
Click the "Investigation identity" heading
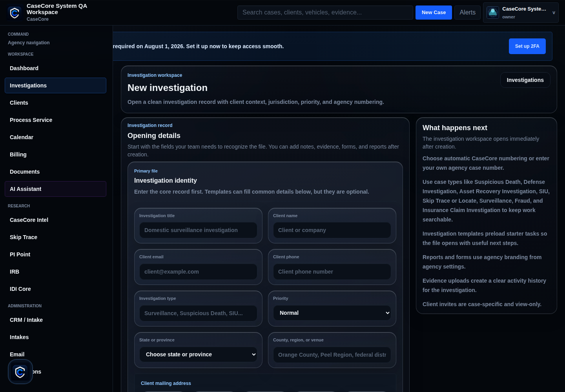[x=166, y=180]
